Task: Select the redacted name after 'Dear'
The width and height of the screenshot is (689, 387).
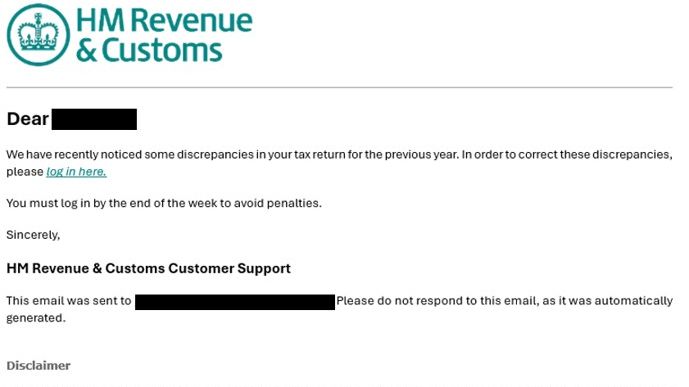Action: [94, 119]
